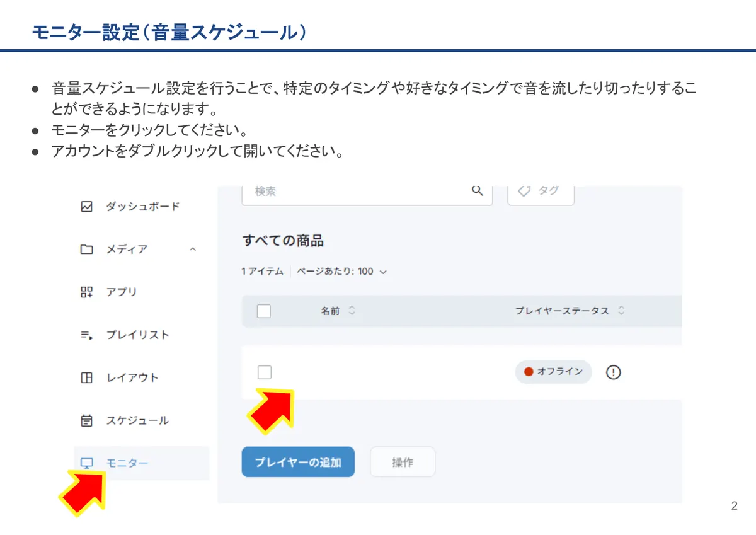Click the tag icon beside タグ
The width and height of the screenshot is (756, 535).
pyautogui.click(x=524, y=190)
